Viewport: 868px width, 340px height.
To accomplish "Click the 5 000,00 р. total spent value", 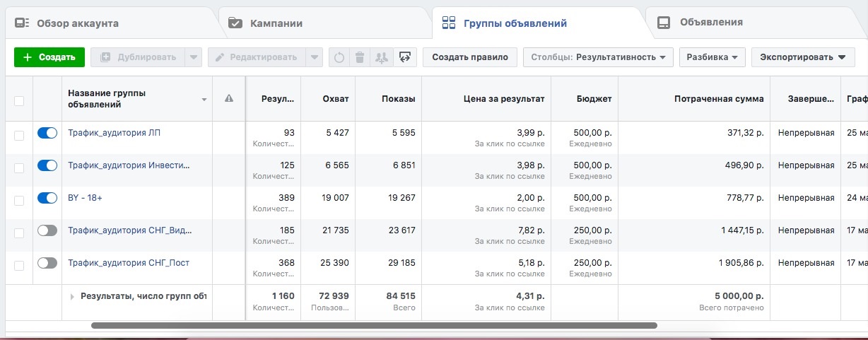I will coord(738,296).
